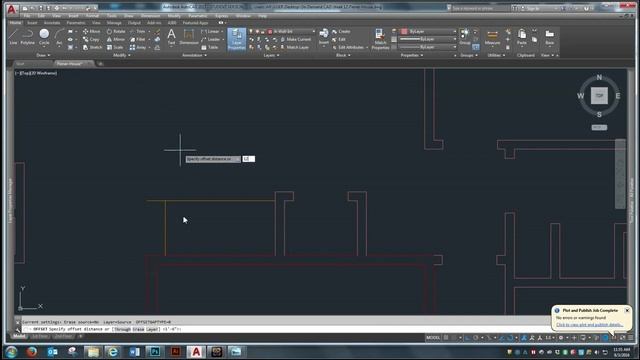Open Layer Properties manager

(x=237, y=39)
